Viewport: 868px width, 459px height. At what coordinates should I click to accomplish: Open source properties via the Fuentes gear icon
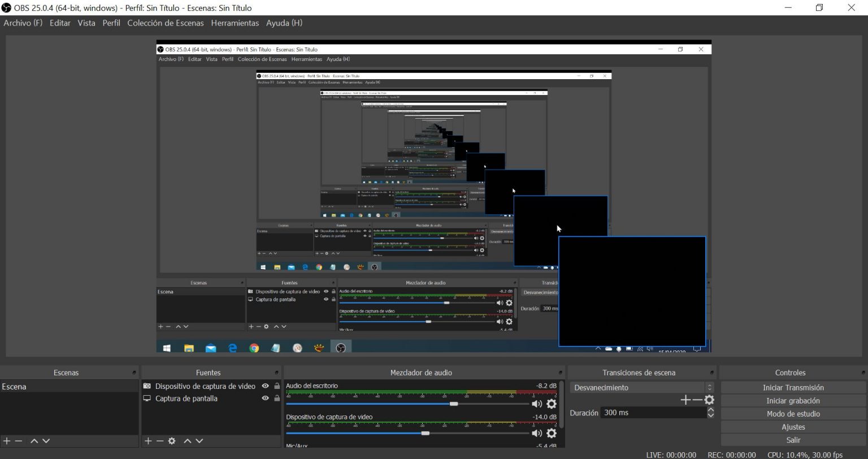pos(172,441)
